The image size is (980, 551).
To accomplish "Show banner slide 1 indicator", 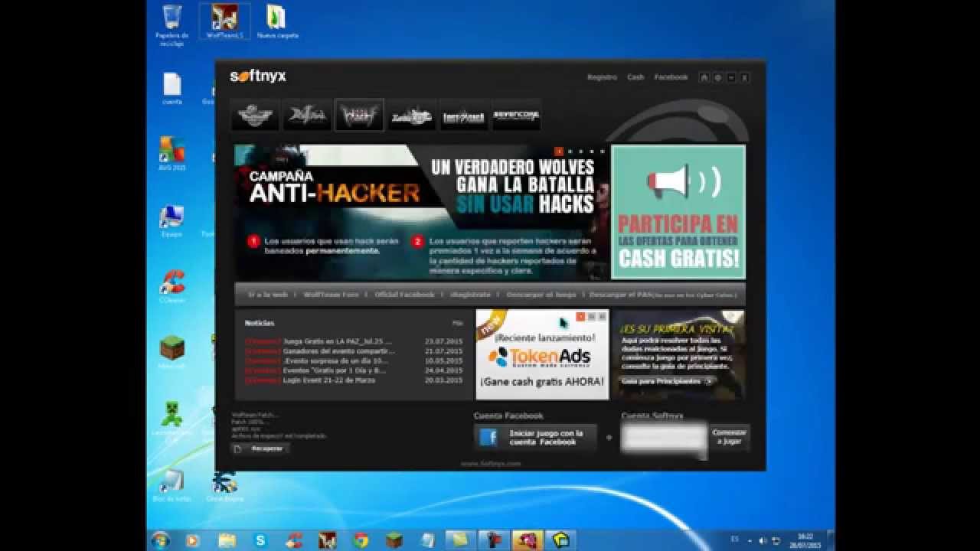I will click(x=559, y=152).
